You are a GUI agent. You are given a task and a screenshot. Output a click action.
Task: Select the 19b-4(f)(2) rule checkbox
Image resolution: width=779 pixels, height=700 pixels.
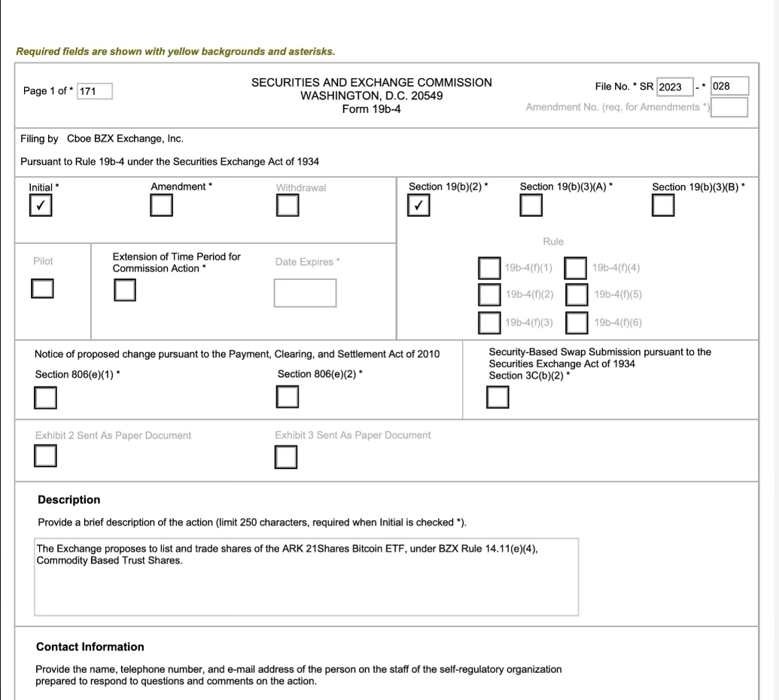point(489,294)
